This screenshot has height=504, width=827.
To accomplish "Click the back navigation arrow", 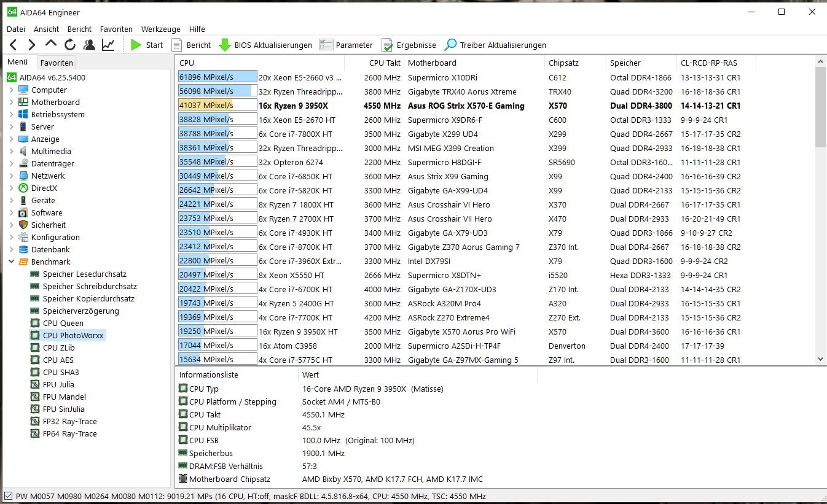I will 14,45.
